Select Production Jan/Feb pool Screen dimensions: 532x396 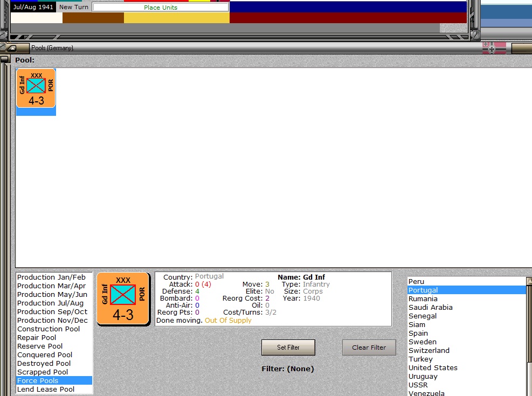(54, 277)
